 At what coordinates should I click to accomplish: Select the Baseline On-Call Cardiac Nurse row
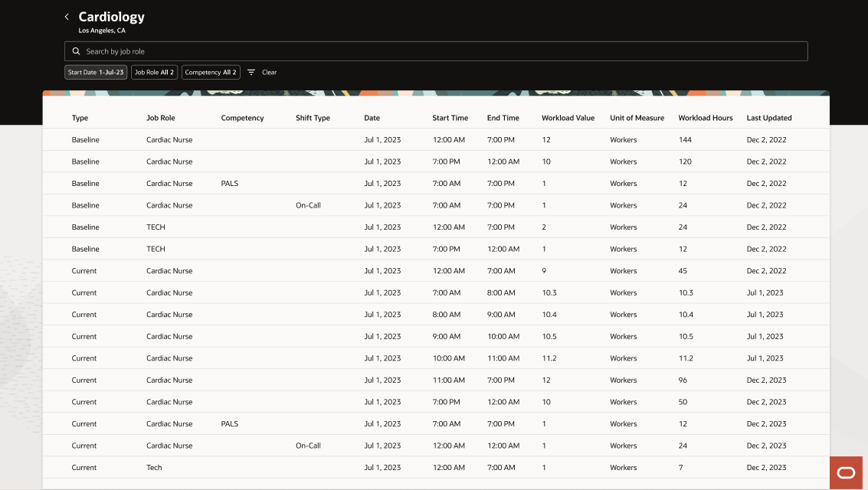(x=383, y=205)
